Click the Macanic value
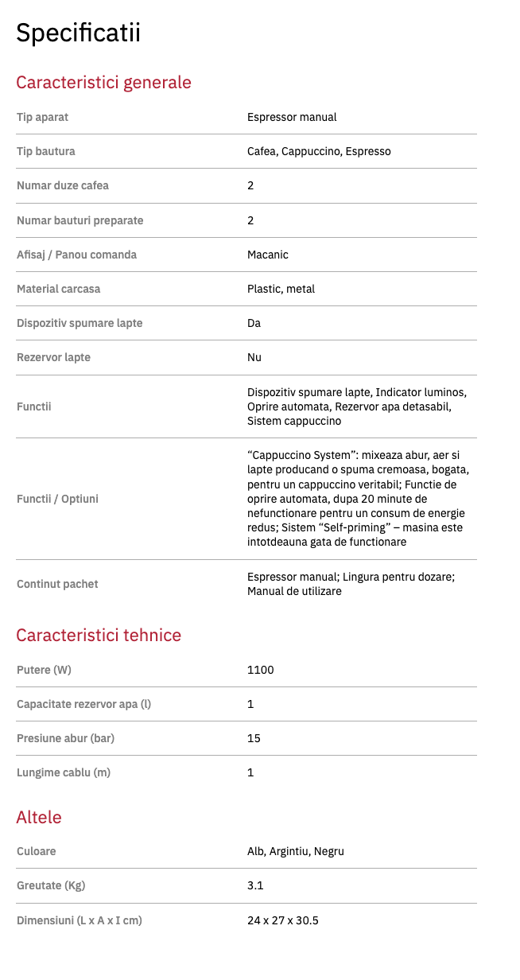The width and height of the screenshot is (520, 980). [x=268, y=255]
